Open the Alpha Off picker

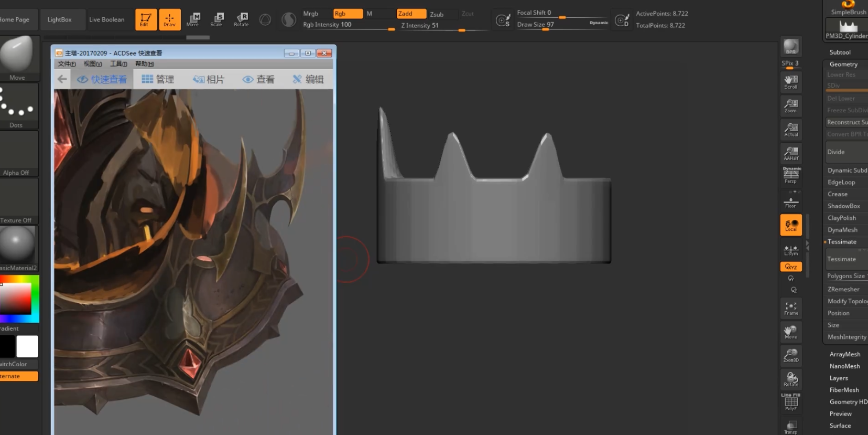[x=18, y=154]
